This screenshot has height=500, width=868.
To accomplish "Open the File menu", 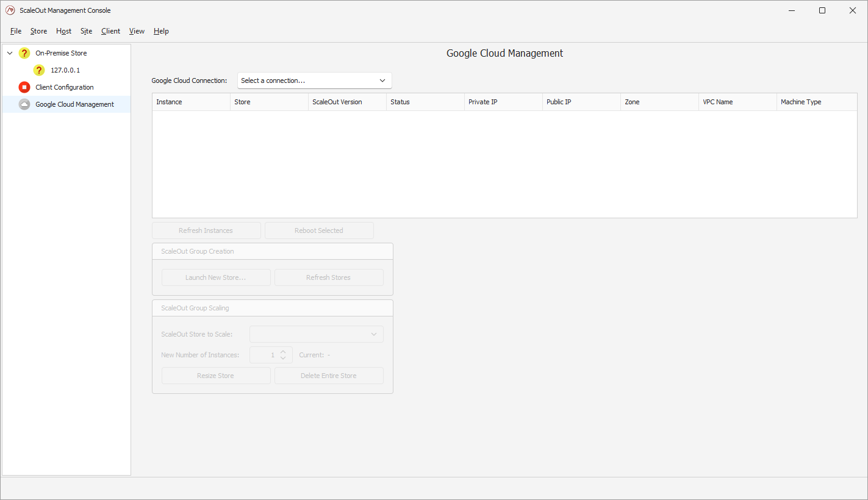I will pos(16,31).
